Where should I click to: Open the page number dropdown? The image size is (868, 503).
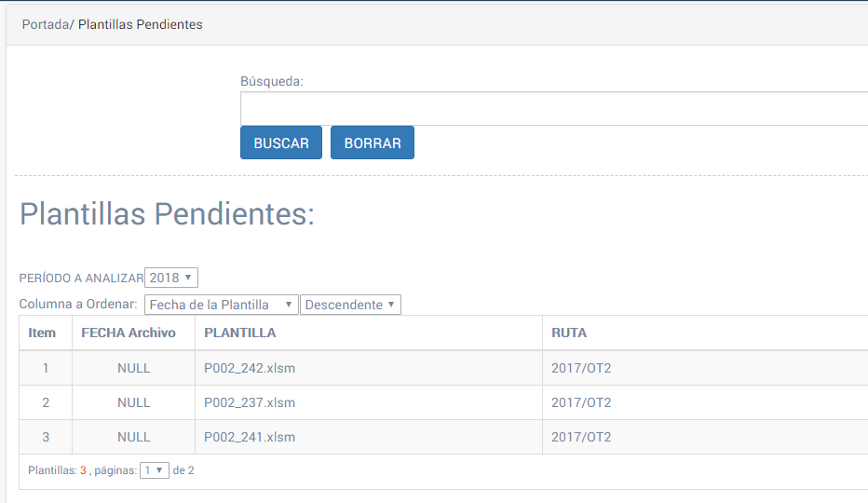[155, 470]
